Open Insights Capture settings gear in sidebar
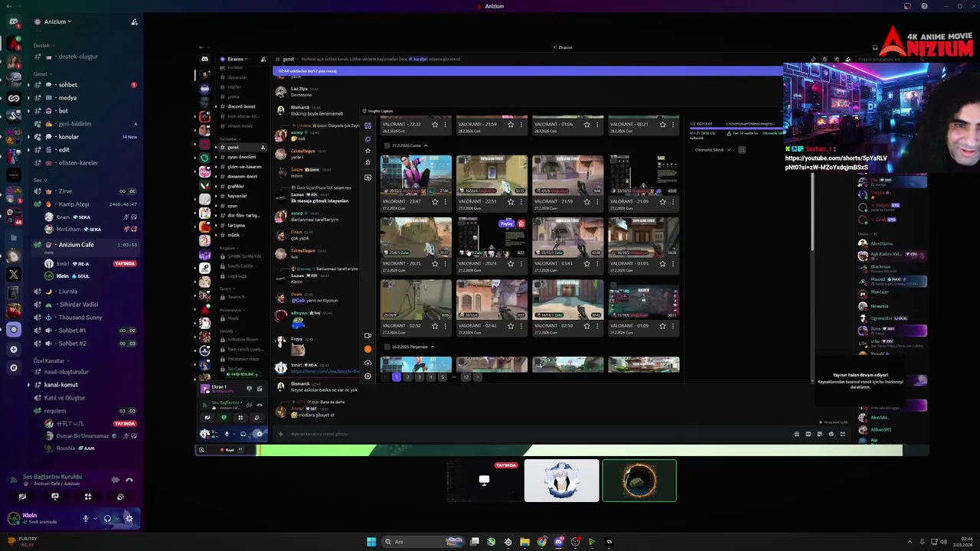The image size is (980, 551). click(368, 376)
